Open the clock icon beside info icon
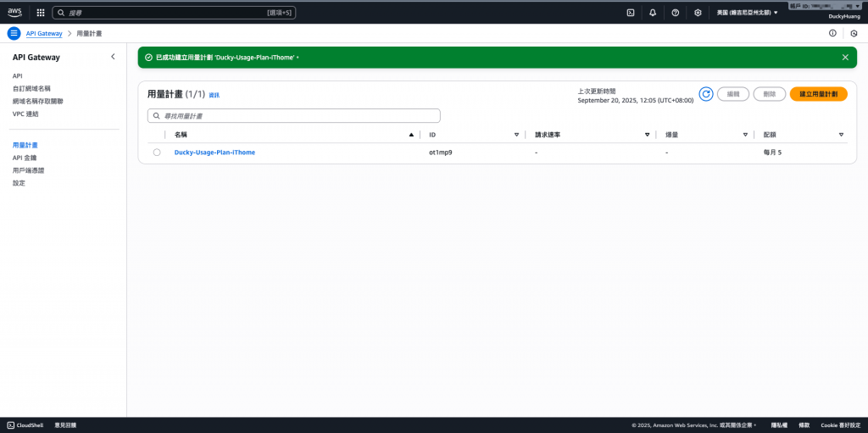 point(854,33)
